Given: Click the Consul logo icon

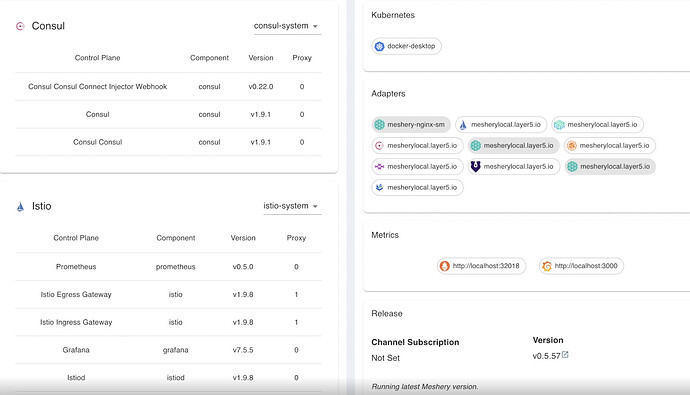Looking at the screenshot, I should click(x=20, y=26).
